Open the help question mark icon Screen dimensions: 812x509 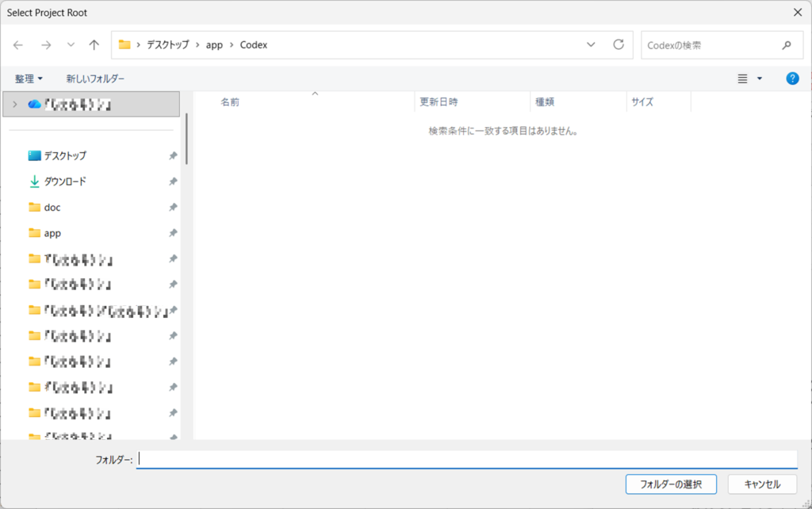pos(791,78)
